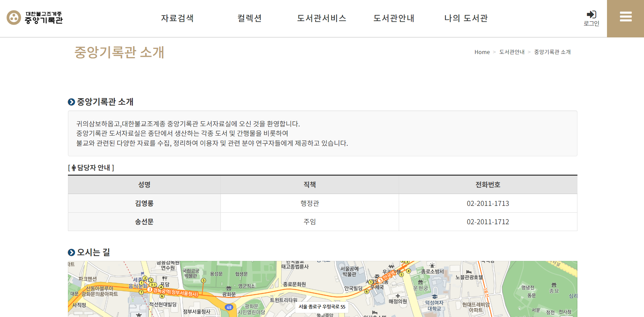Click the 안국역 subway station marker

click(x=380, y=280)
